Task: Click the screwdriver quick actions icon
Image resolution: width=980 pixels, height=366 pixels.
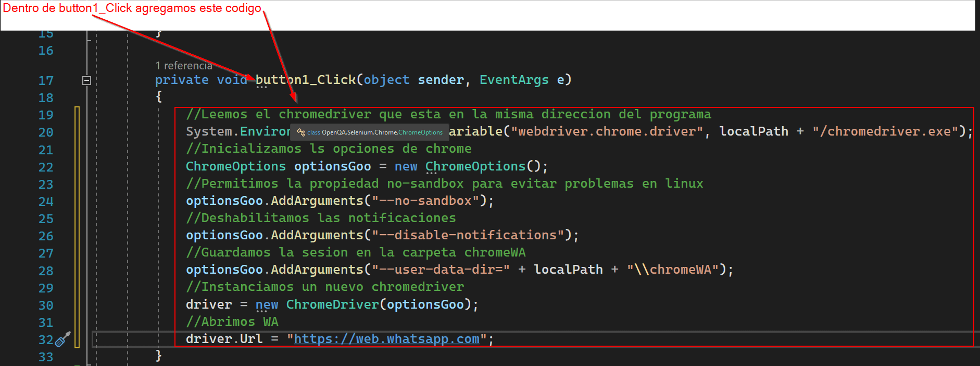Action: tap(62, 339)
